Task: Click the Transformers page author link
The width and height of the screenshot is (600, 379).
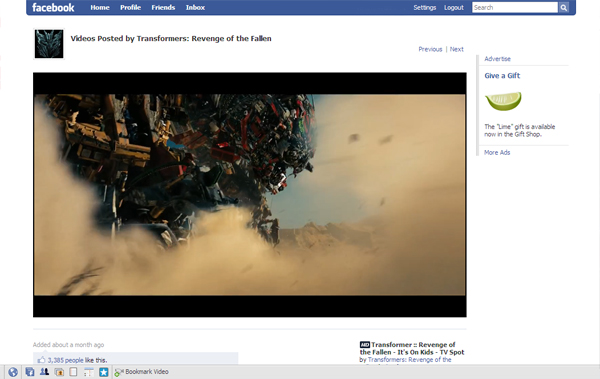Action: coord(409,360)
